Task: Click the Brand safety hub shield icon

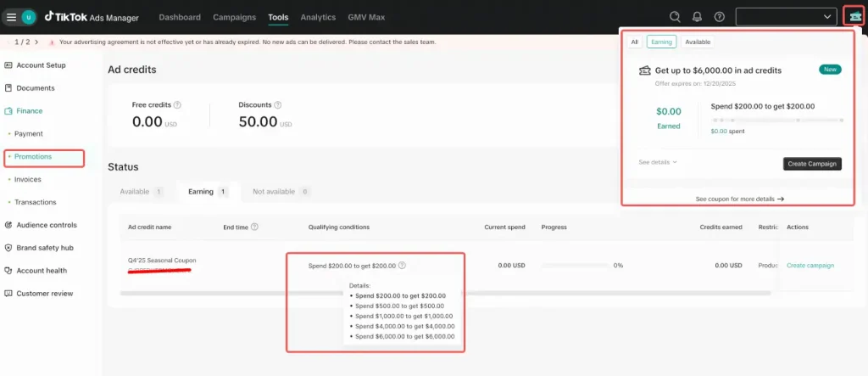Action: (8, 247)
